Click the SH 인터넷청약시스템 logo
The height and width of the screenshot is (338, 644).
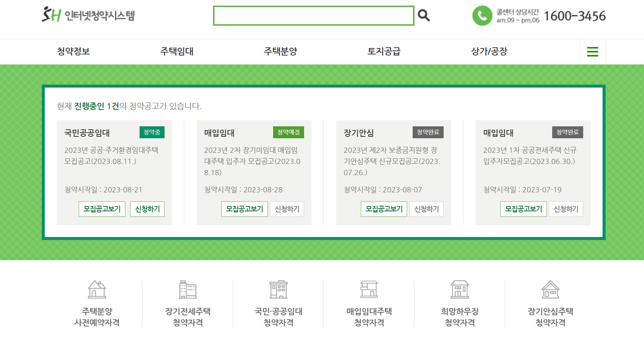(x=90, y=15)
